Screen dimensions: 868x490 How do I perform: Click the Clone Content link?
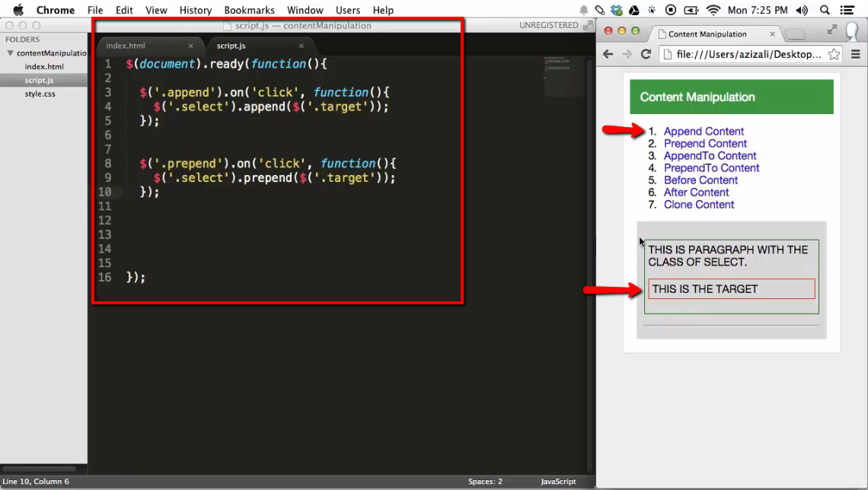click(x=699, y=205)
